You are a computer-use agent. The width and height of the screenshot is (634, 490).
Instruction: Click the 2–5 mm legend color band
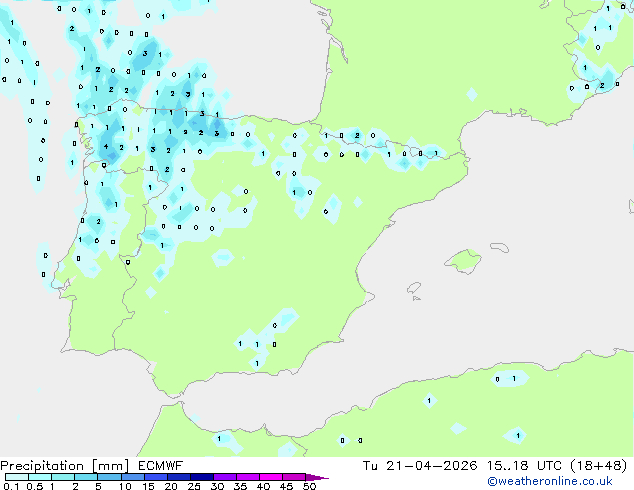[x=87, y=477]
